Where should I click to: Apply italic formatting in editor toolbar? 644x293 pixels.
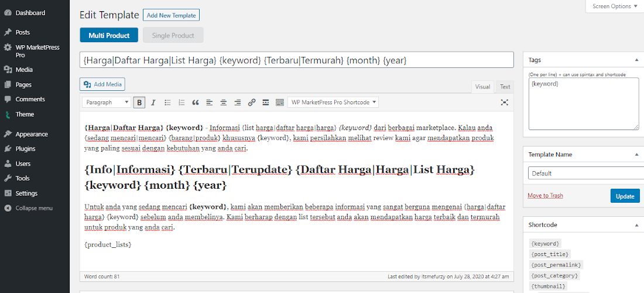(x=153, y=103)
